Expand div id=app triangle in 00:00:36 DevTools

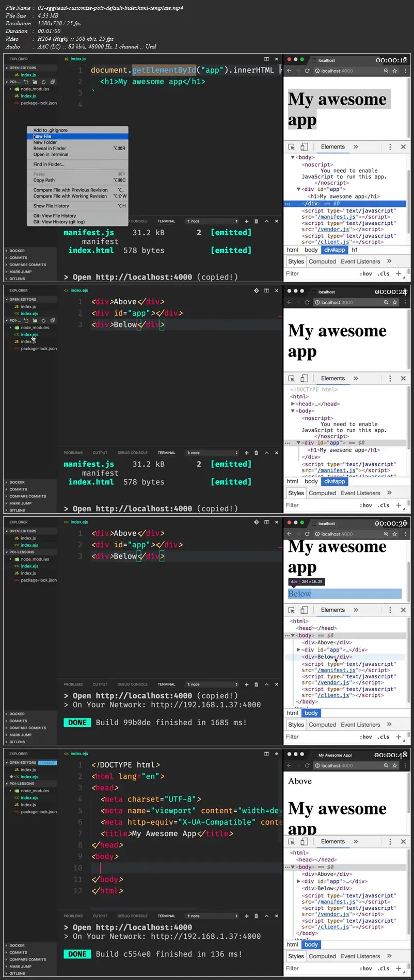pyautogui.click(x=298, y=650)
